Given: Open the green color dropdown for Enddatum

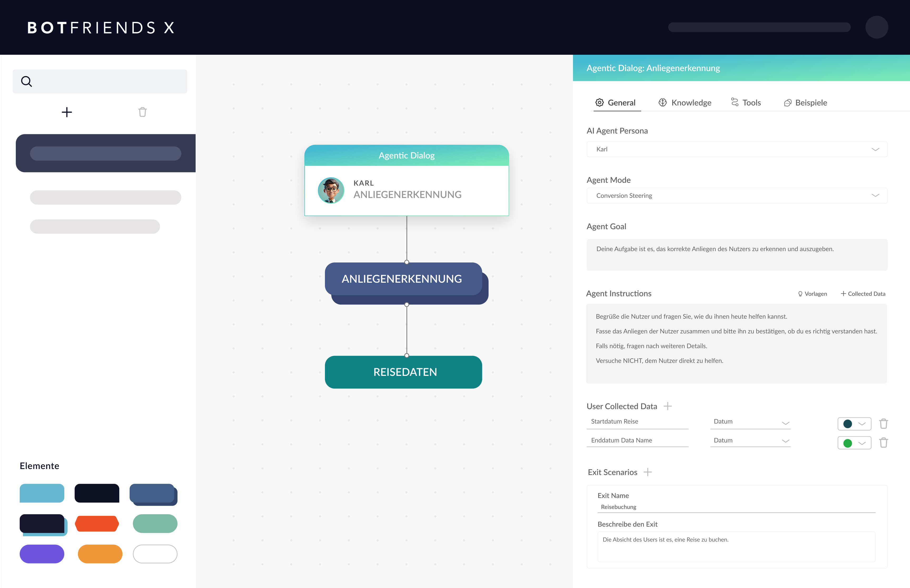Looking at the screenshot, I should point(854,443).
